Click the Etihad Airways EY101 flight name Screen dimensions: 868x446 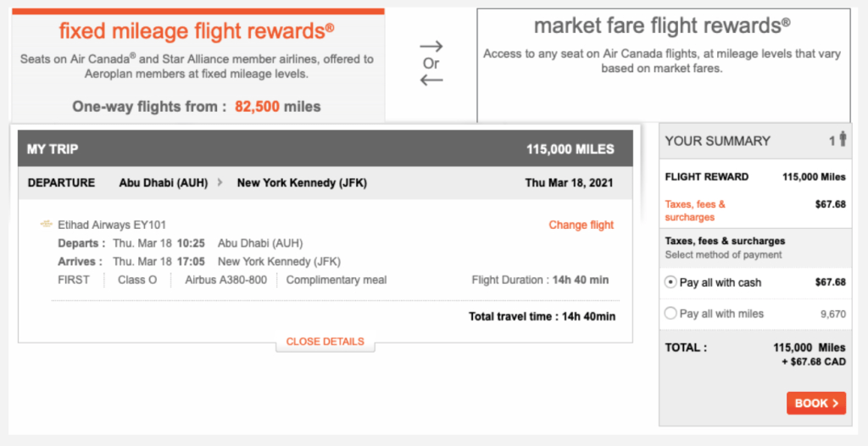112,225
